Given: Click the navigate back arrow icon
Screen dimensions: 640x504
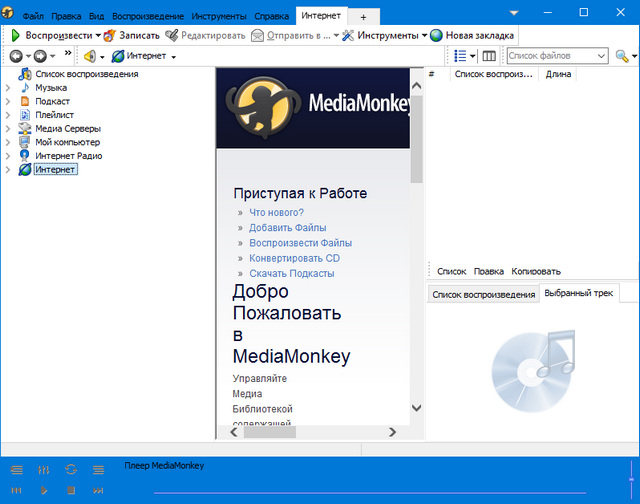Looking at the screenshot, I should pos(16,56).
